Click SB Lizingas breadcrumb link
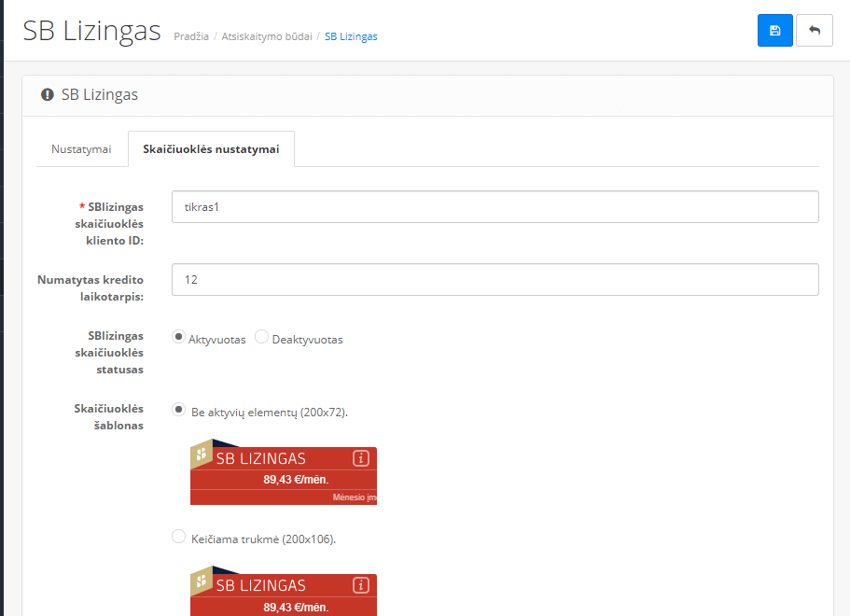 tap(351, 36)
